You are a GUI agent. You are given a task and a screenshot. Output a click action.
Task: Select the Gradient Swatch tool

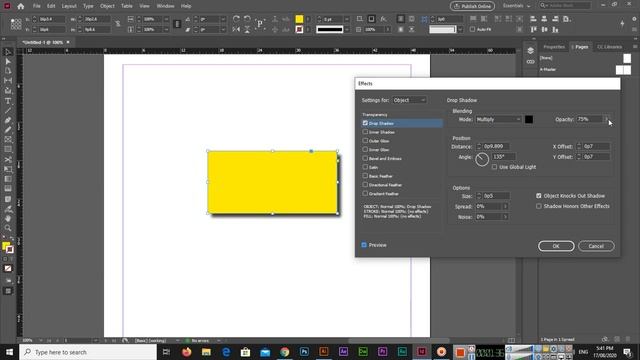point(8,179)
